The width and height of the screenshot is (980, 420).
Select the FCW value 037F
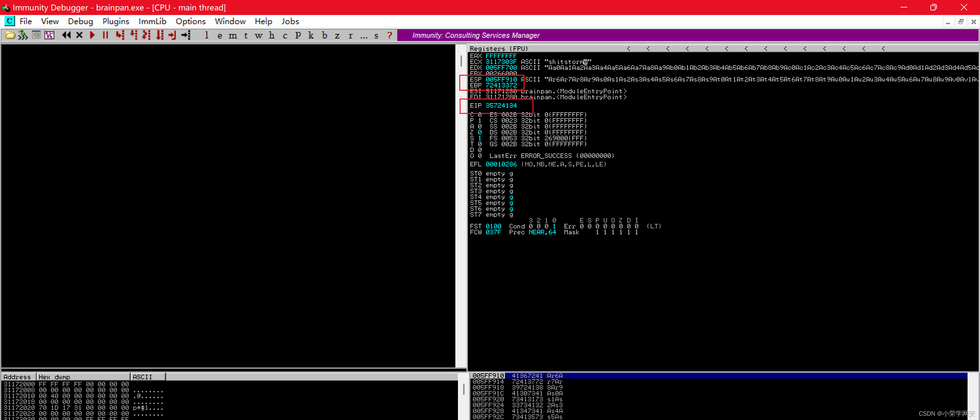(493, 232)
